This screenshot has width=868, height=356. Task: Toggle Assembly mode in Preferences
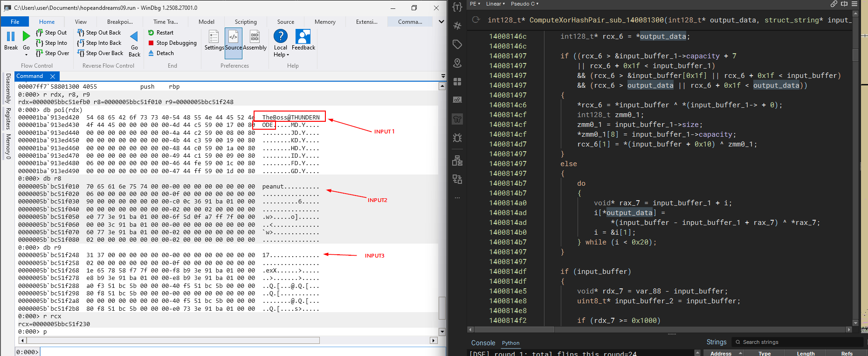[x=255, y=40]
